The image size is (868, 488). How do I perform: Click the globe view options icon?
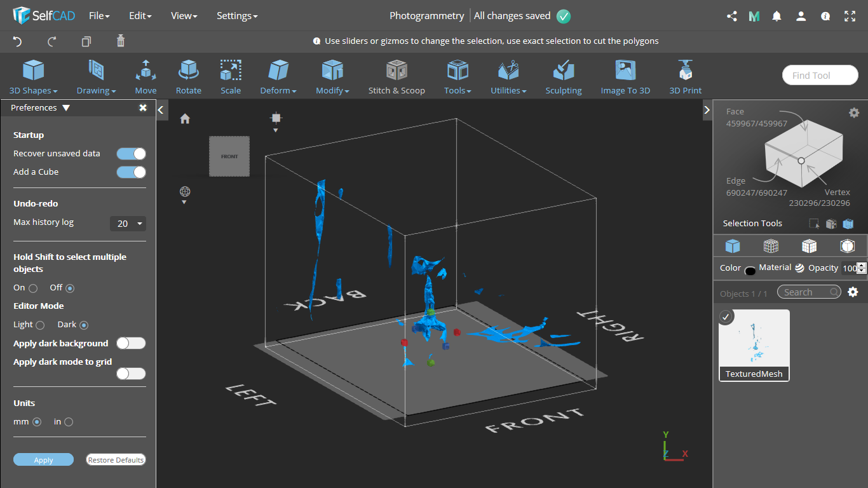pos(185,191)
